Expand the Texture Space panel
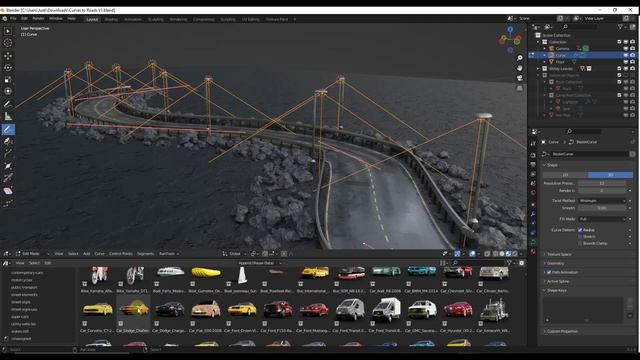640x360 pixels. pos(559,254)
